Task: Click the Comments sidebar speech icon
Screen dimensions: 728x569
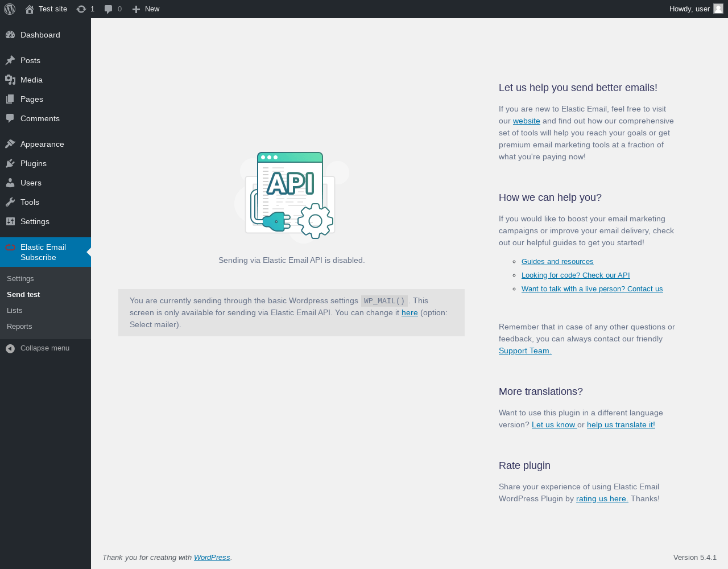Action: click(10, 118)
